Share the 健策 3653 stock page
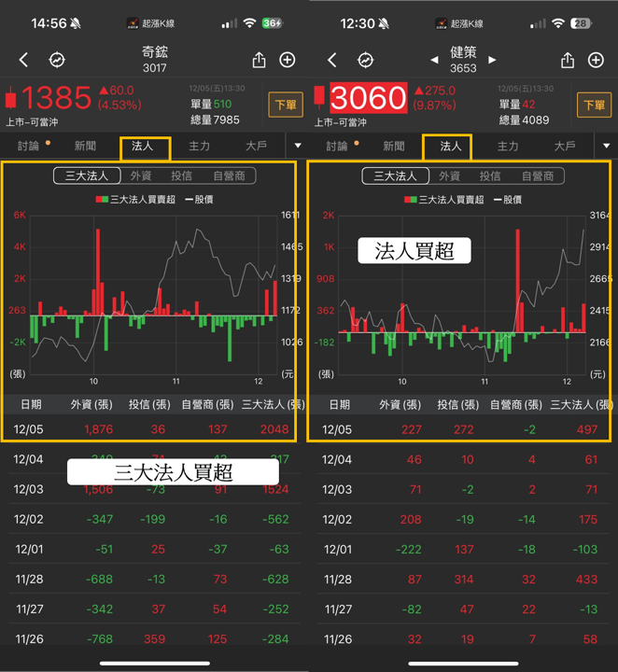618x672 pixels. tap(568, 60)
